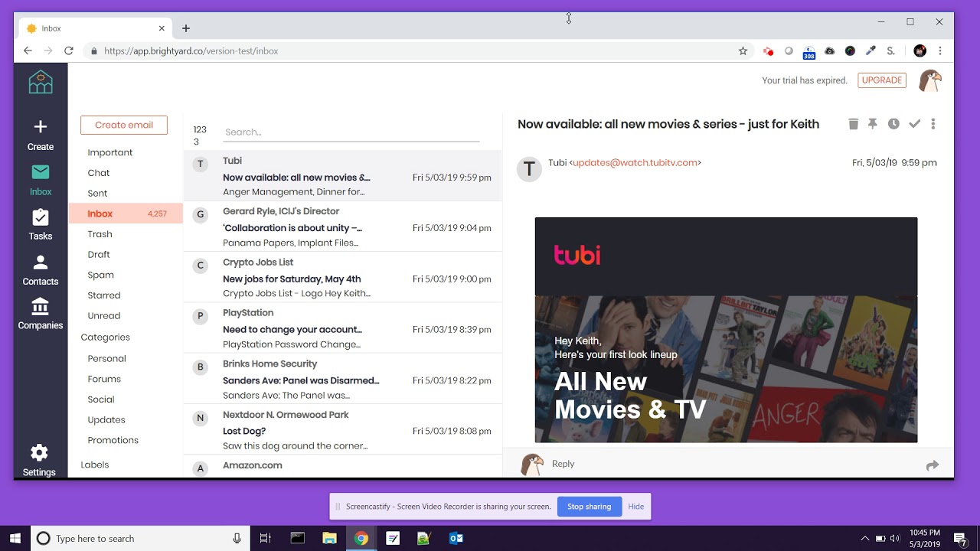The image size is (980, 551).
Task: Open the Trash folder
Action: tap(100, 234)
